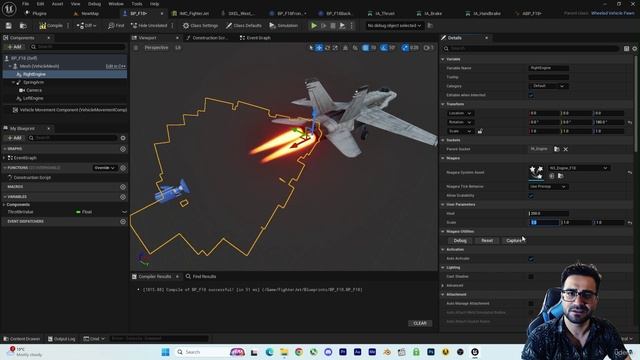This screenshot has height=360, width=640.
Task: Open the Tools menu
Action: click(137, 4)
